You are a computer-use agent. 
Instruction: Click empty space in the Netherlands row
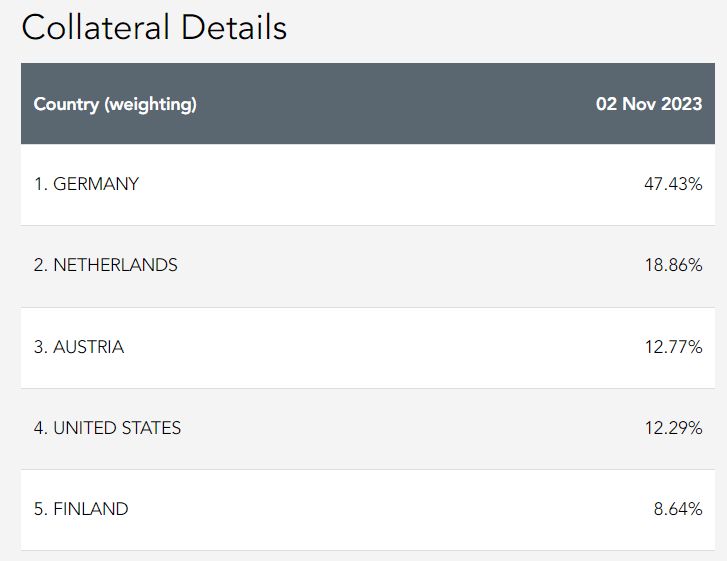click(x=400, y=265)
